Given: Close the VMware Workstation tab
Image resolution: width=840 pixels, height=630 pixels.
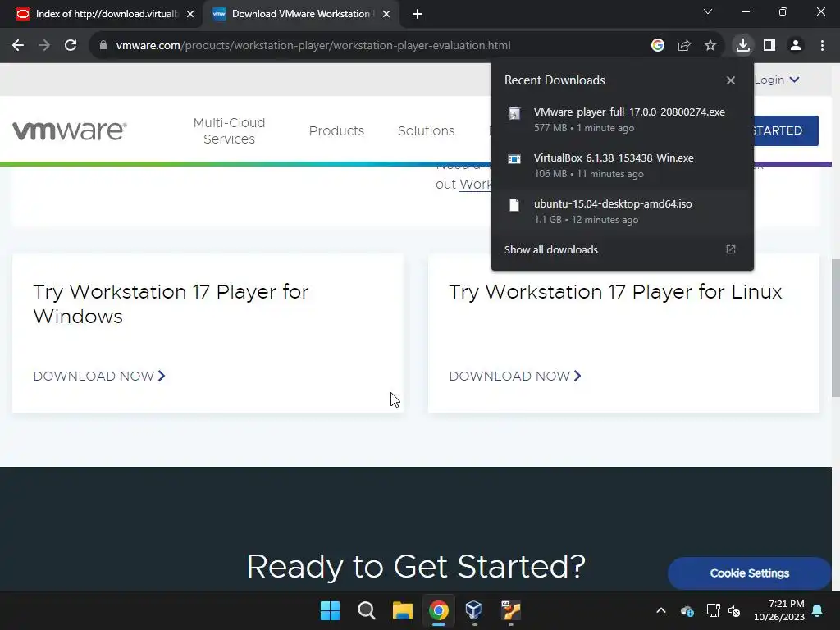Looking at the screenshot, I should coord(386,15).
